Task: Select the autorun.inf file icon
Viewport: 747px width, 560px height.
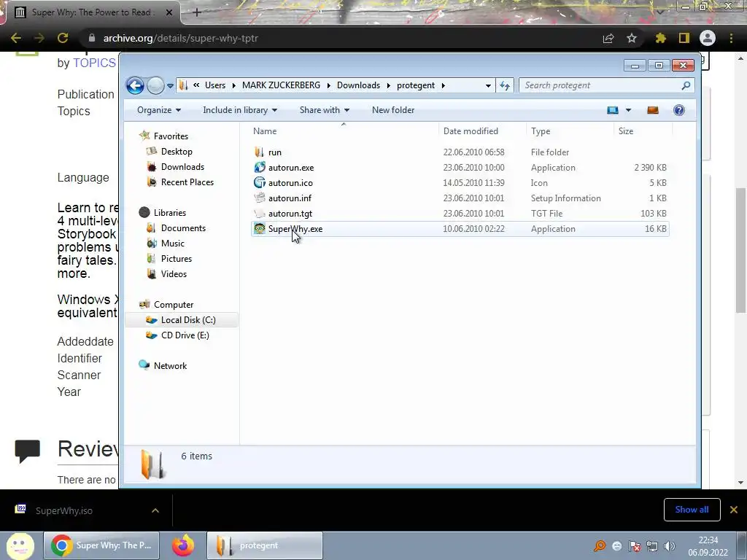Action: click(259, 198)
